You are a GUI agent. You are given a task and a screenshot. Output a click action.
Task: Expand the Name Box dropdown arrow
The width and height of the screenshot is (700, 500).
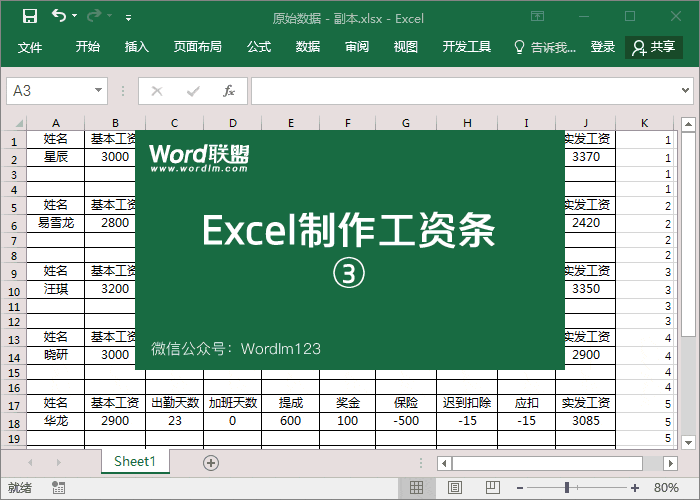98,91
